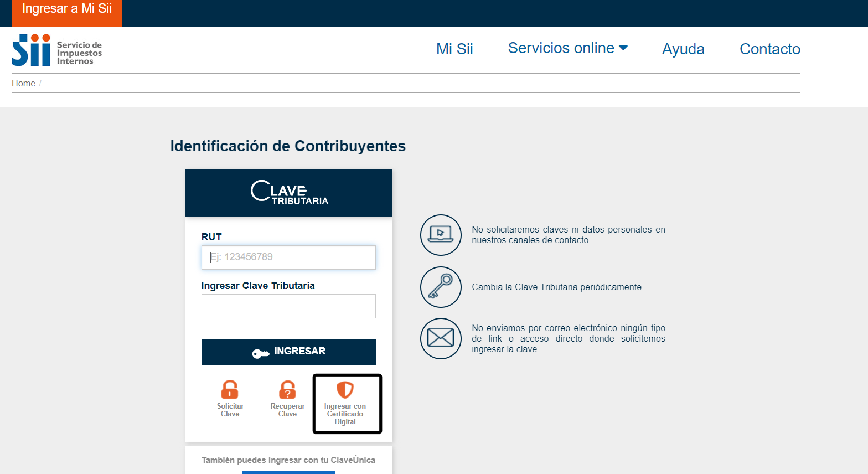Expand the Servicios online dropdown arrow

point(623,48)
